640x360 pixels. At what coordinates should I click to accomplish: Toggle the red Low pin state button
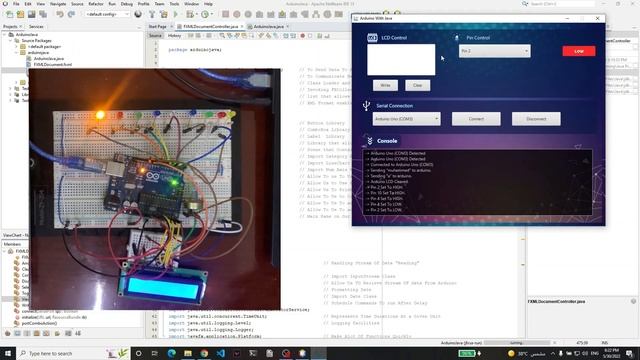[578, 51]
